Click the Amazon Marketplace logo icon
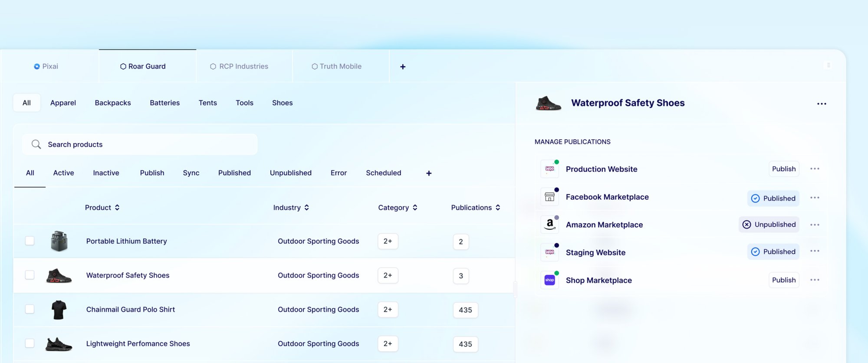Image resolution: width=868 pixels, height=363 pixels. (x=549, y=225)
